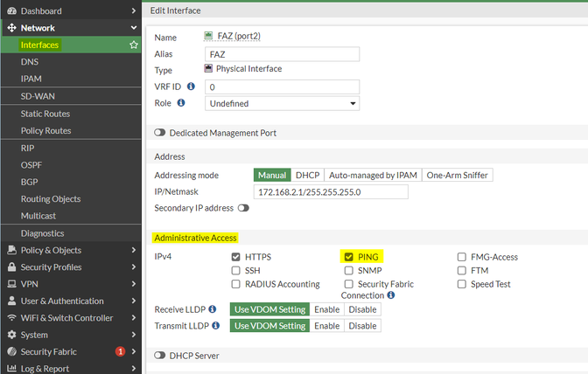Viewport: 588px width, 374px height.
Task: Toggle the Dedicated Management Port switch
Action: pyautogui.click(x=160, y=133)
